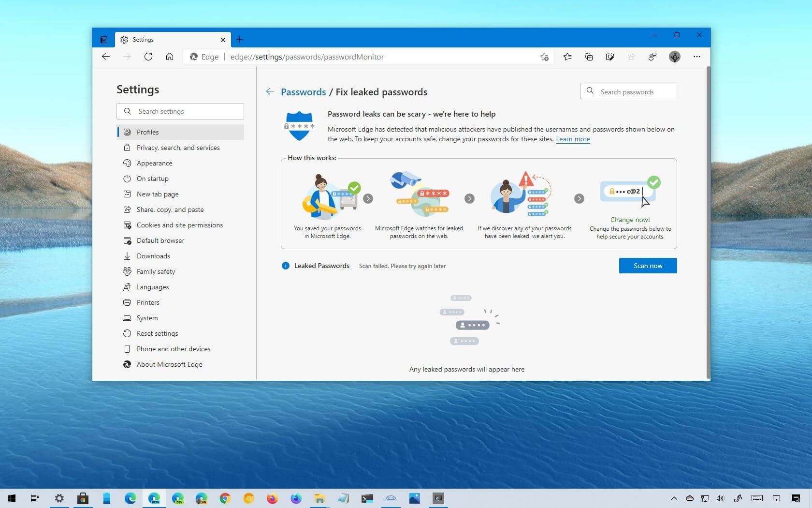Click the Scan now button
The height and width of the screenshot is (508, 812).
tap(648, 266)
